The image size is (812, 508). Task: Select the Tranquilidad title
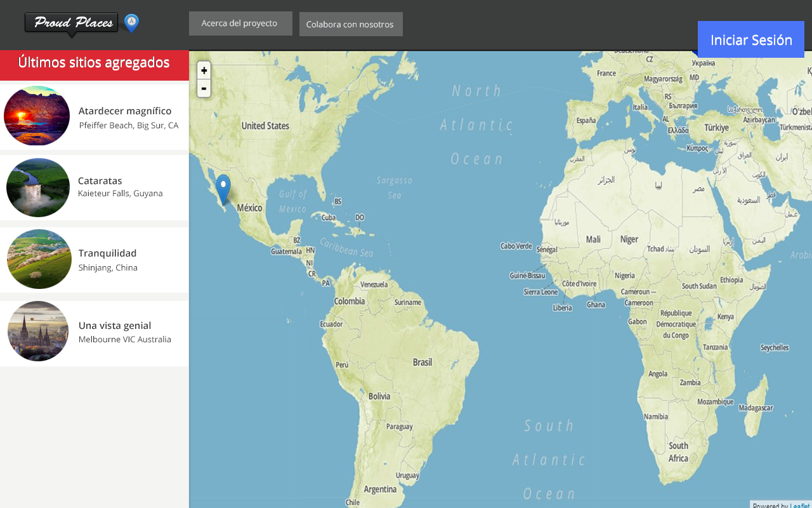point(108,253)
